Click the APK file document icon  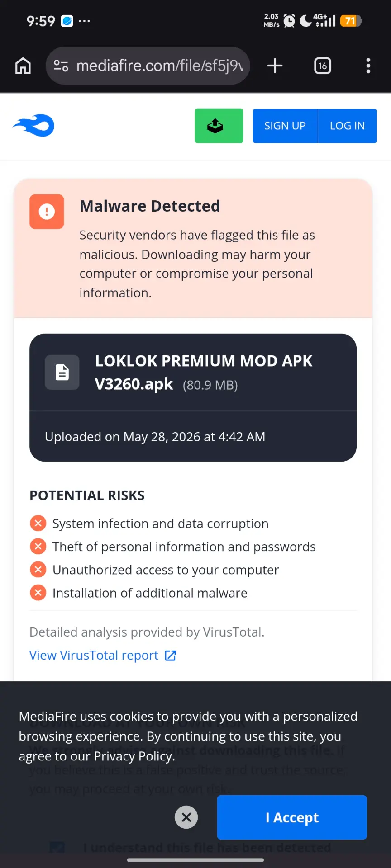62,373
